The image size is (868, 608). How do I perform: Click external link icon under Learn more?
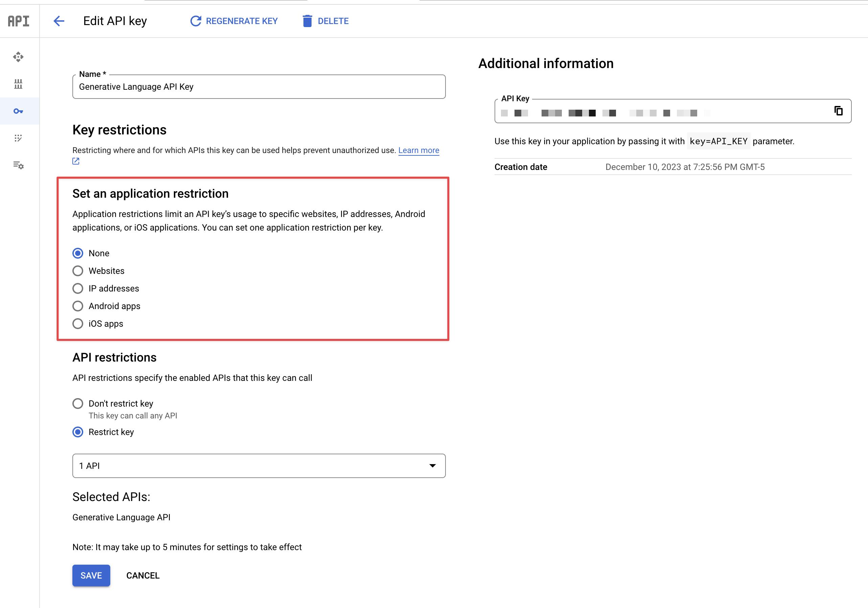[x=76, y=161]
